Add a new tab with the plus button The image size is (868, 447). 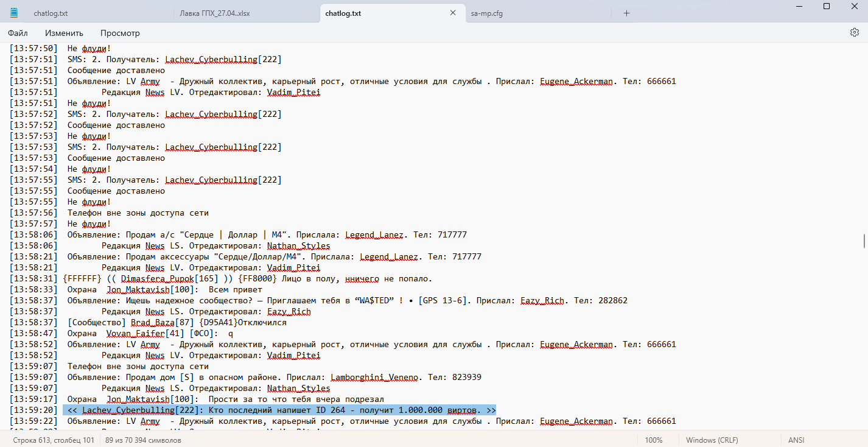click(626, 13)
